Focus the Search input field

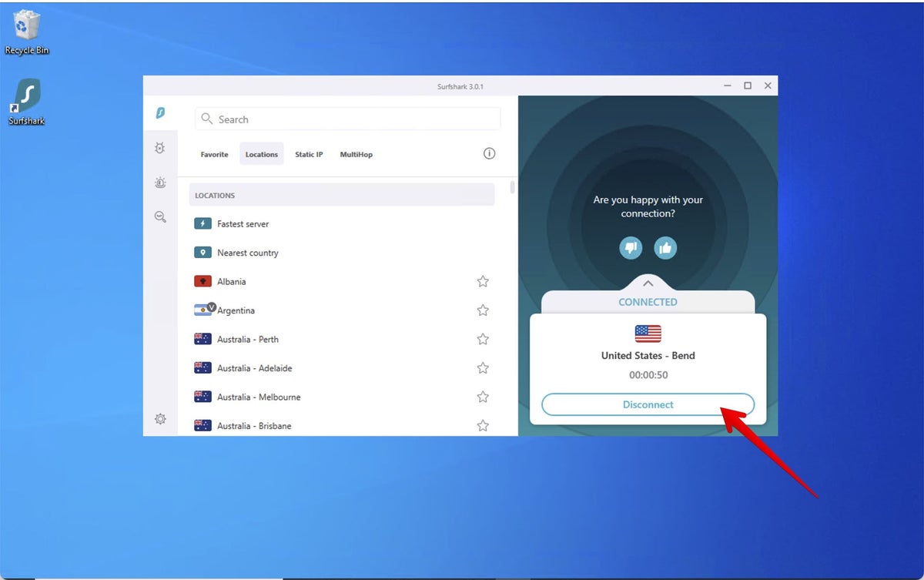click(347, 119)
